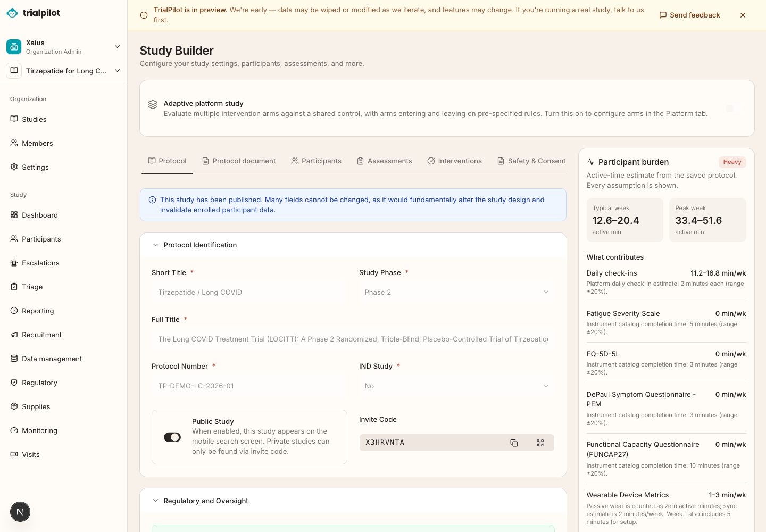Click the Invite Code X3HRVNTA field

[456, 443]
